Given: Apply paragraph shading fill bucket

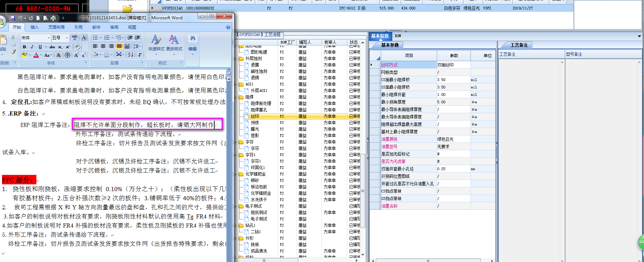Looking at the screenshot, I should click(x=96, y=54).
